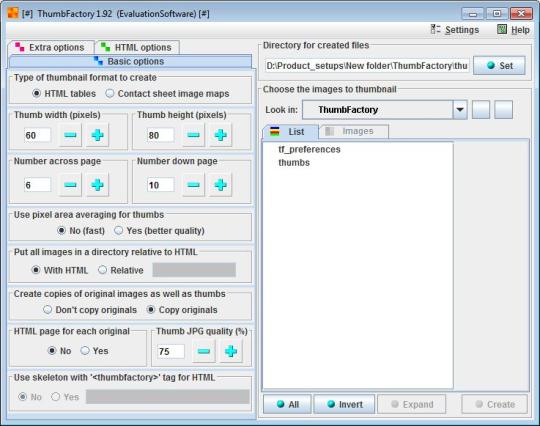
Task: Raise Thumb JPG quality with plus
Action: 231,351
